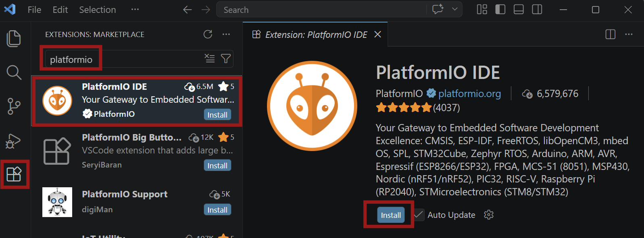Install PlatformIO IDE from results list
Viewport: 644px width, 238px height.
[217, 115]
